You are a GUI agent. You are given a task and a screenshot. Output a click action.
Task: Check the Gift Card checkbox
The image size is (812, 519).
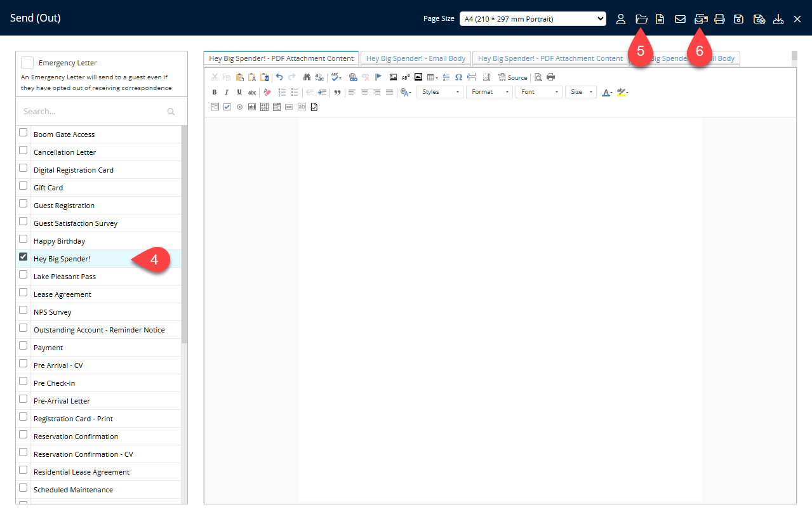(23, 186)
